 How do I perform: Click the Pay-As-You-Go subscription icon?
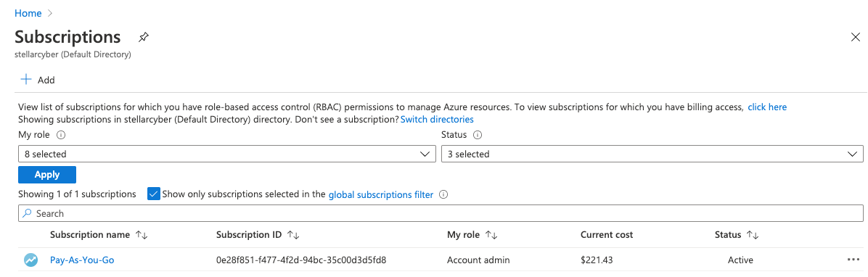click(31, 260)
